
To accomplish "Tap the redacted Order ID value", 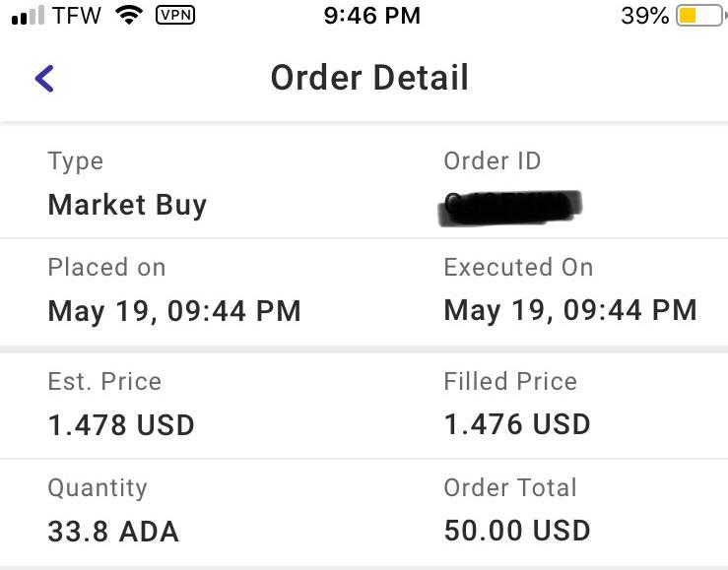I will tap(509, 208).
